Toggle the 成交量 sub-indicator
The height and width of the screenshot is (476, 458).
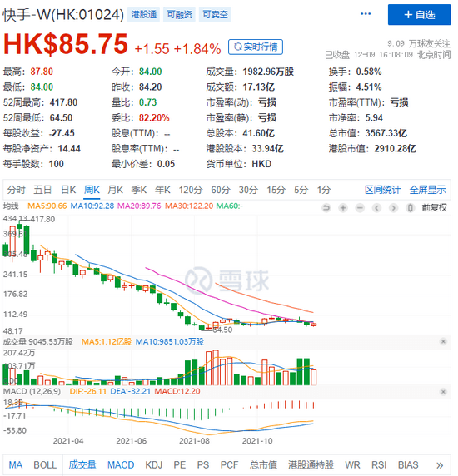[82, 465]
